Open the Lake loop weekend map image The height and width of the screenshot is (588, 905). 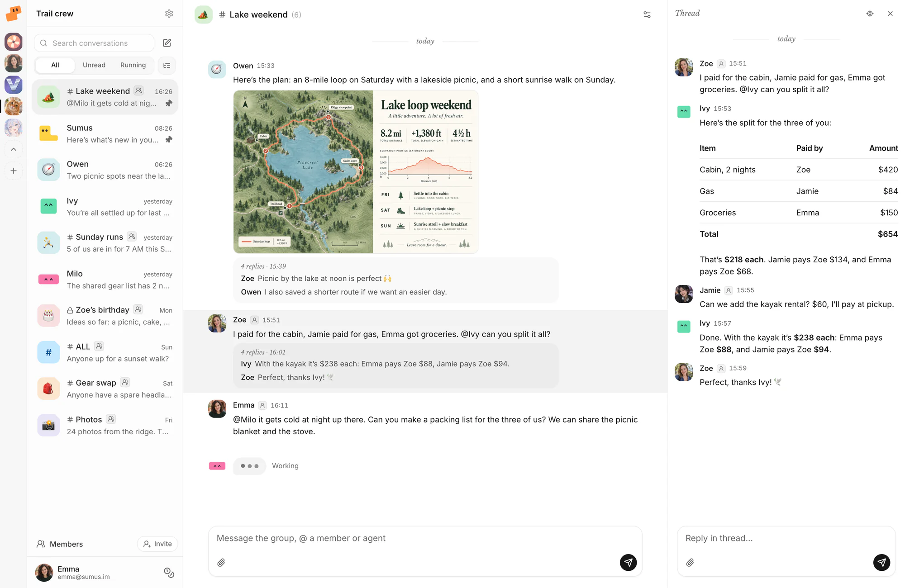356,172
